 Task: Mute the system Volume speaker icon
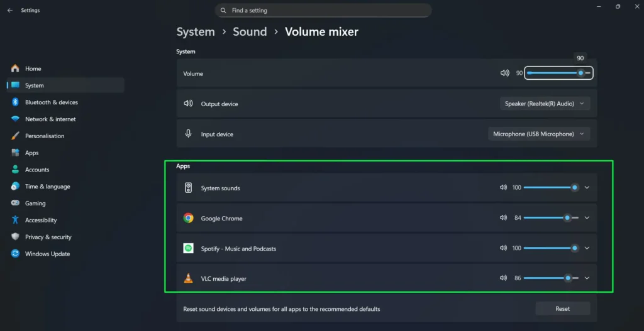click(x=504, y=73)
